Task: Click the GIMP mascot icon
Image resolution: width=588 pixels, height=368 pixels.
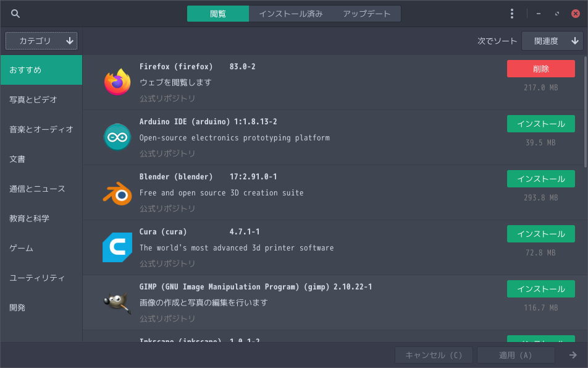Action: point(117,302)
